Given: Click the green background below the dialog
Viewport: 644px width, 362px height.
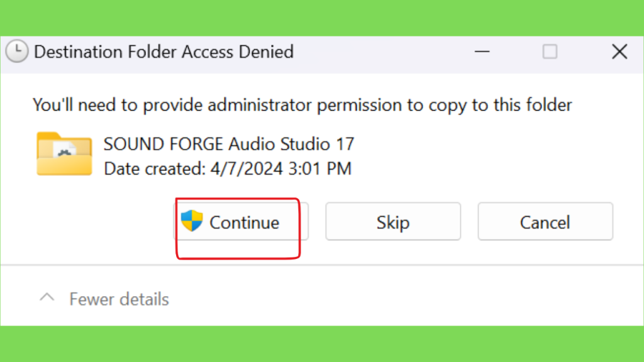Looking at the screenshot, I should tap(322, 344).
